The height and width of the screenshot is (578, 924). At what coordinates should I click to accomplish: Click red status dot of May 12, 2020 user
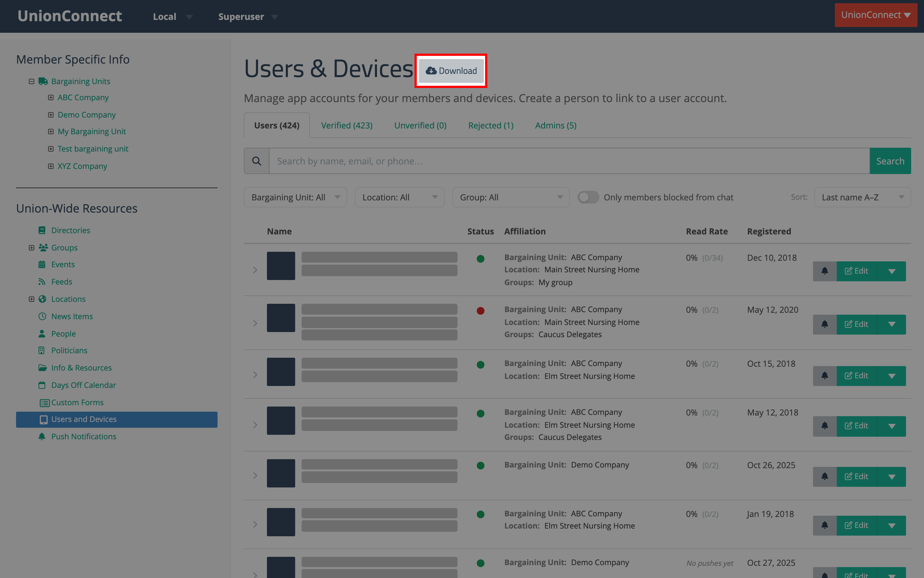(x=480, y=311)
